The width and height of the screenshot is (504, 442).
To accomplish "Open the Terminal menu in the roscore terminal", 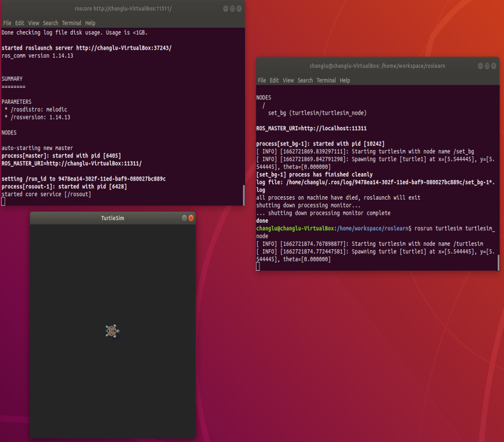I will [72, 23].
